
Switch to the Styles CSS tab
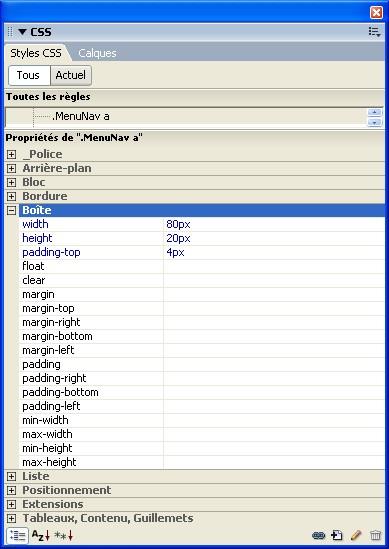[36, 53]
